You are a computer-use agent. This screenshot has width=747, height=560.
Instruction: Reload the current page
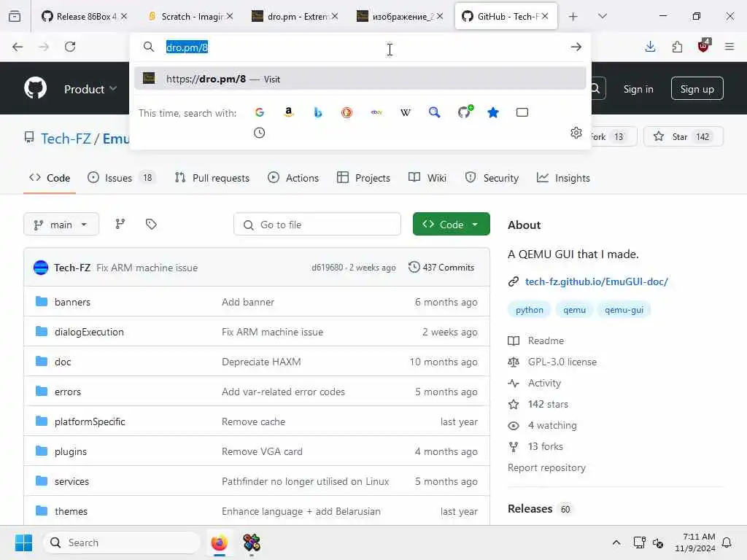coord(70,47)
